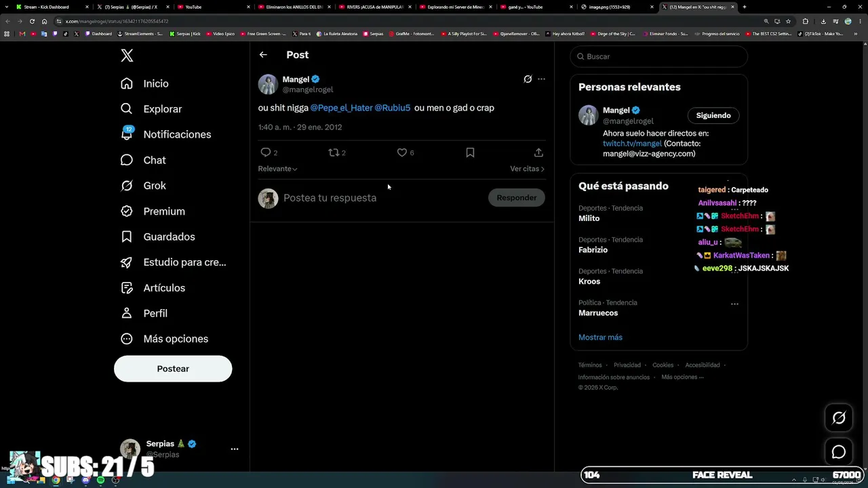868x488 pixels.
Task: Open the floating messages chat button
Action: 839,452
